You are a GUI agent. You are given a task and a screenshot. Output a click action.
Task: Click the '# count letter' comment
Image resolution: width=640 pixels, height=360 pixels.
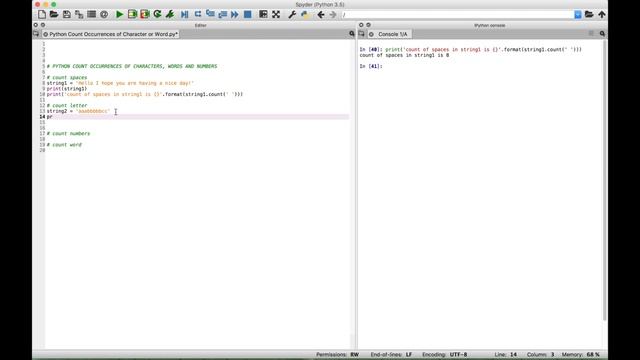pos(67,105)
